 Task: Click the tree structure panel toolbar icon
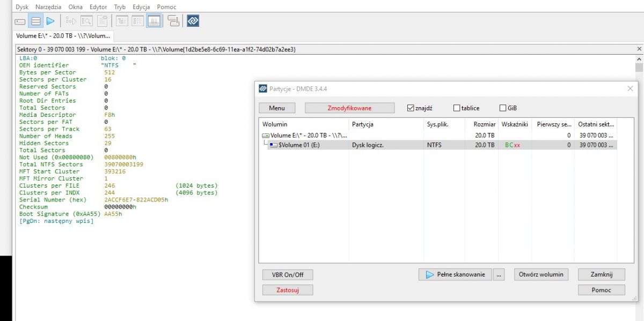pyautogui.click(x=173, y=21)
